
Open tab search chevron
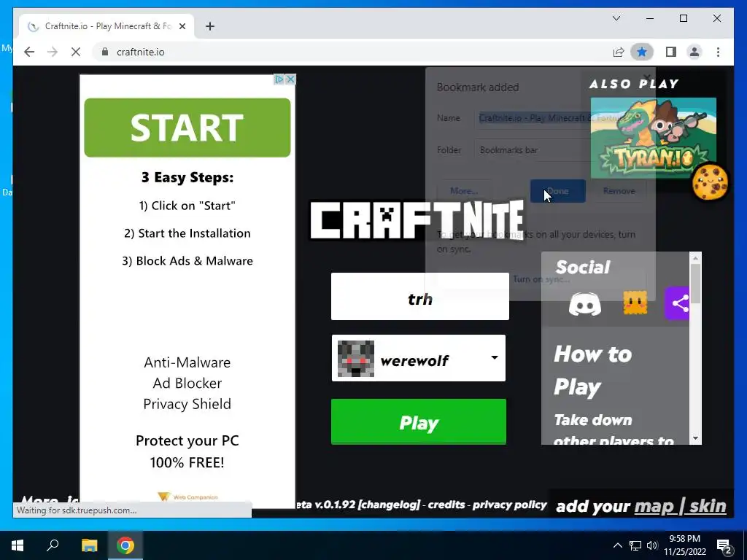tap(616, 18)
